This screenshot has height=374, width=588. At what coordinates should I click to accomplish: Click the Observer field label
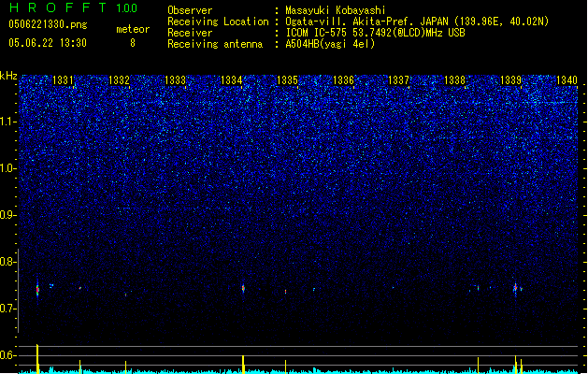click(x=190, y=10)
